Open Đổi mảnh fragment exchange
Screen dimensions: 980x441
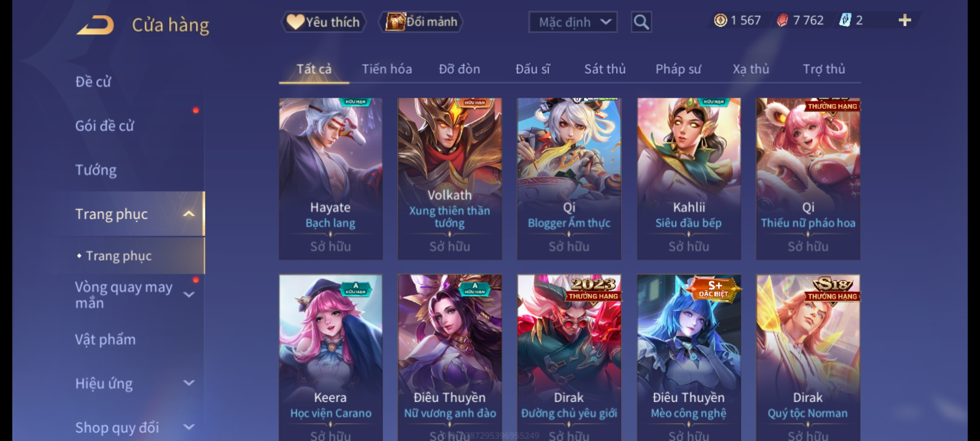click(x=421, y=22)
